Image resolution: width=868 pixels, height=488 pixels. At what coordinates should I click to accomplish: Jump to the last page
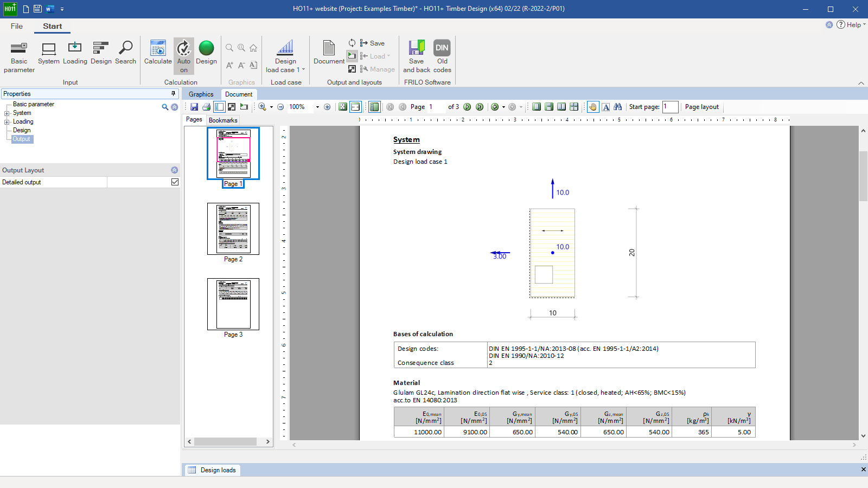pos(480,107)
